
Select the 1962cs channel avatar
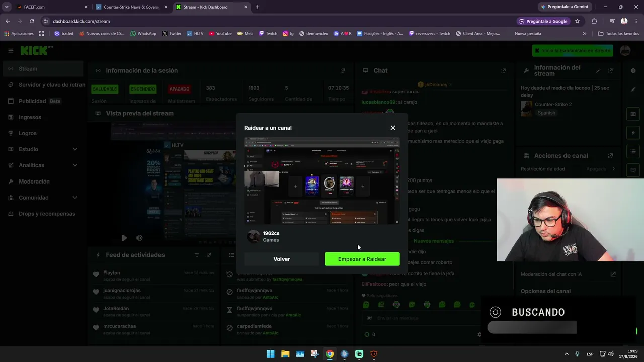point(254,237)
